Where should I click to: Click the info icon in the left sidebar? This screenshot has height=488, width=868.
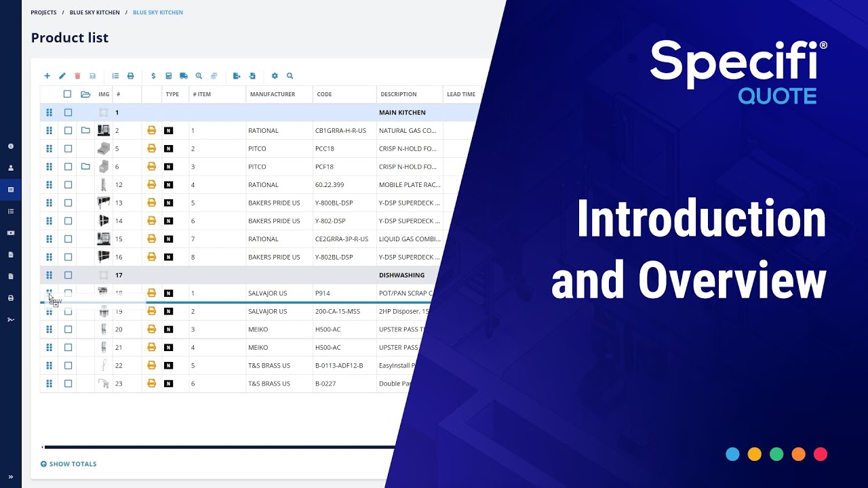pos(11,146)
